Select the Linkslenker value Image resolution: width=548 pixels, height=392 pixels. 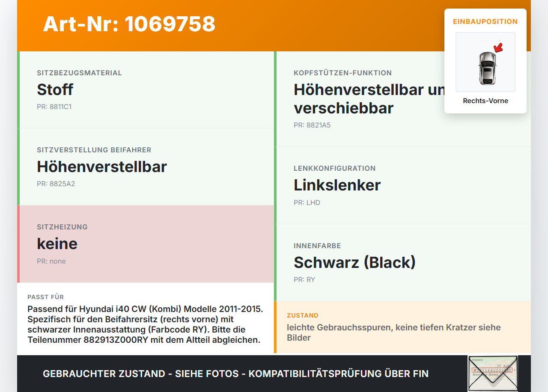337,185
